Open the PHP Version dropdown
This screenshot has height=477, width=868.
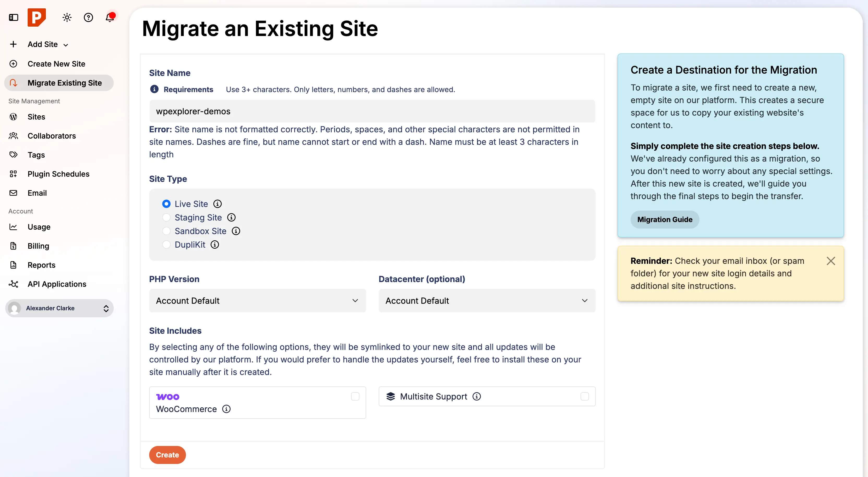(257, 300)
